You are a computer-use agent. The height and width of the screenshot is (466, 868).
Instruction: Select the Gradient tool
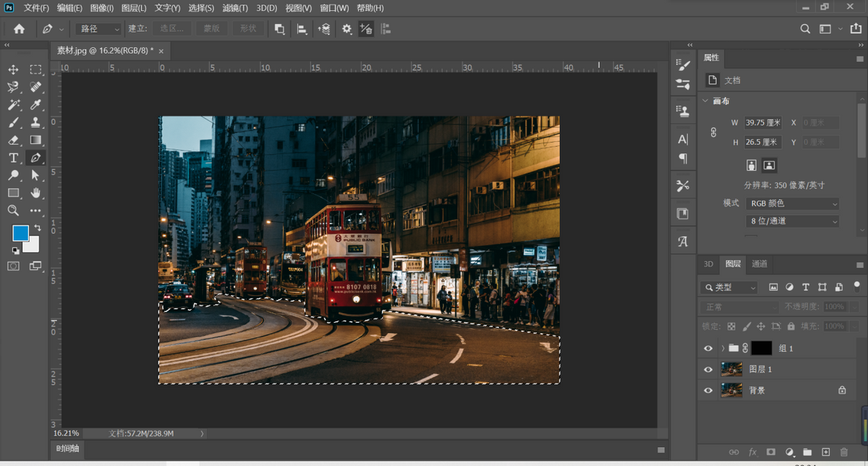35,140
